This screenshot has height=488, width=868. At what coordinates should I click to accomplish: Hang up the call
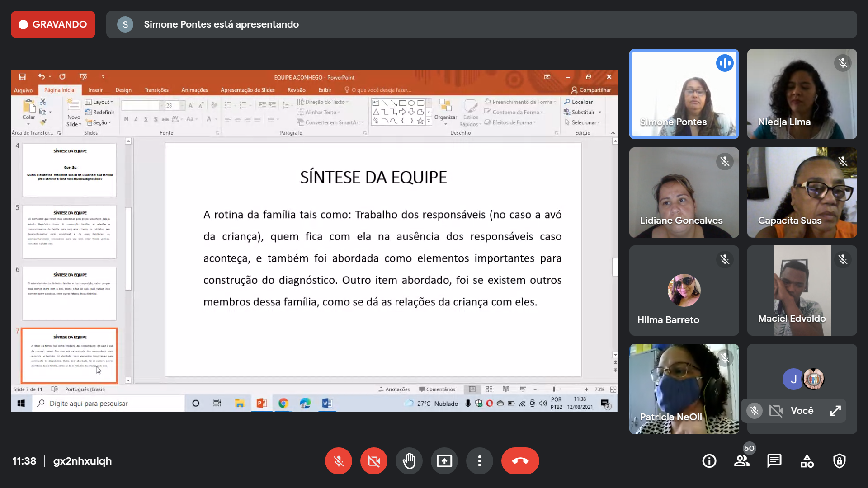click(520, 461)
